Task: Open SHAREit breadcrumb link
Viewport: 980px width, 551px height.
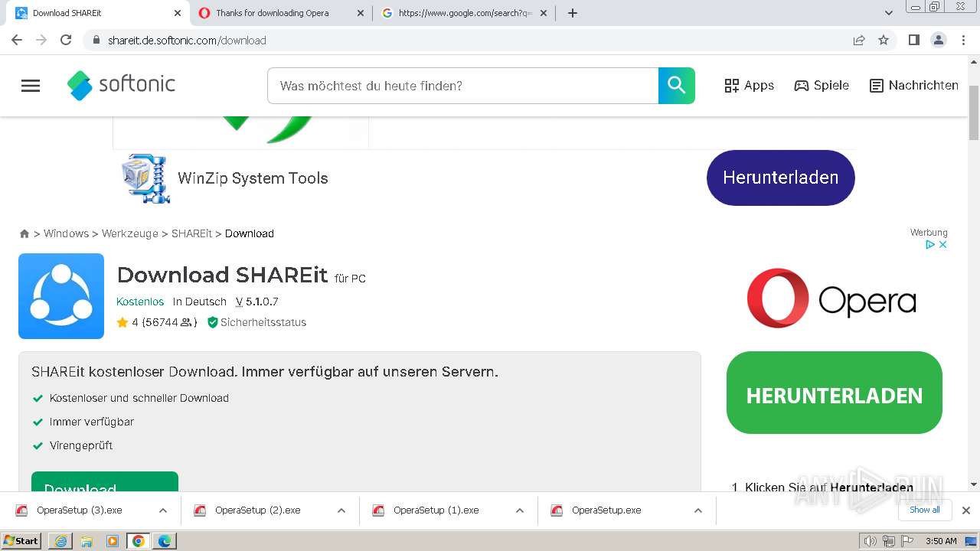Action: tap(191, 233)
